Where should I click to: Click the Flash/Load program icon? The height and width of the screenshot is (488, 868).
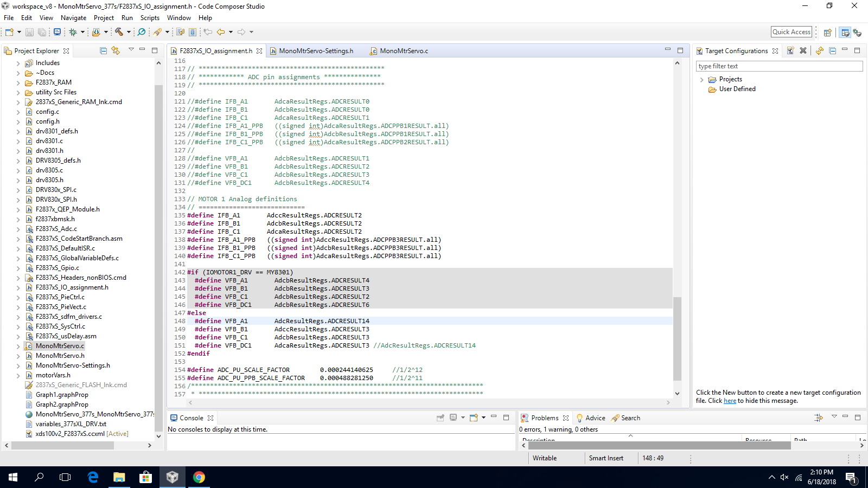click(x=96, y=32)
